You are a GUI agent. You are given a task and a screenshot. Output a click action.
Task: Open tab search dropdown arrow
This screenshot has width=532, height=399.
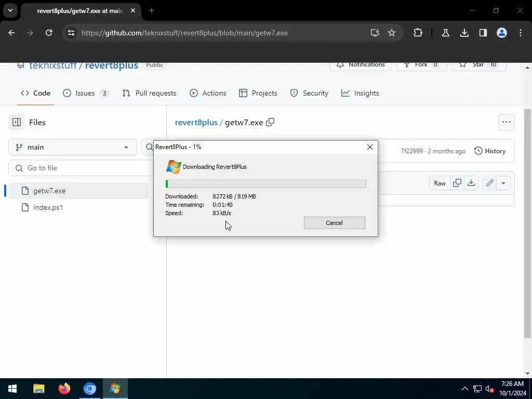[10, 10]
